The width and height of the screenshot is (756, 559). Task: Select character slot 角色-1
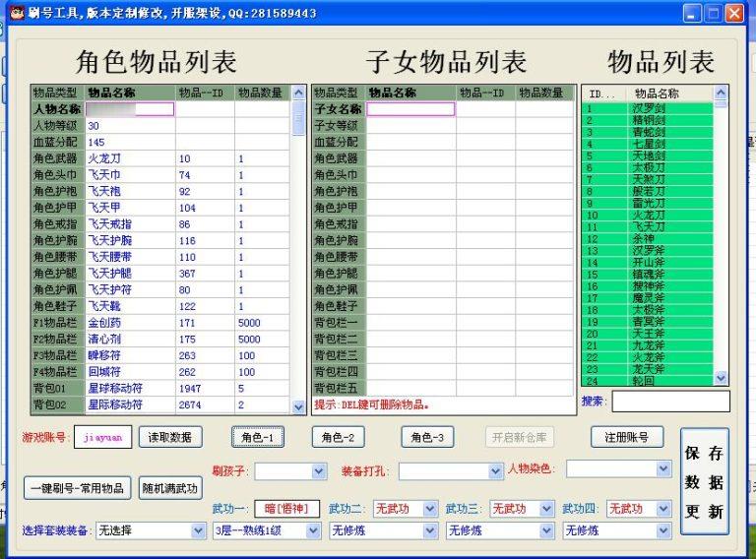[259, 437]
